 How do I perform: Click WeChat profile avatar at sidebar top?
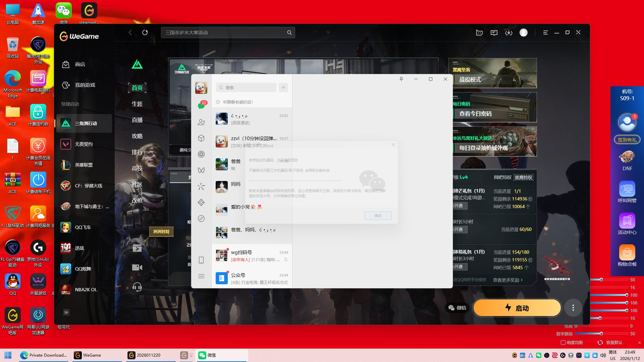click(x=201, y=87)
